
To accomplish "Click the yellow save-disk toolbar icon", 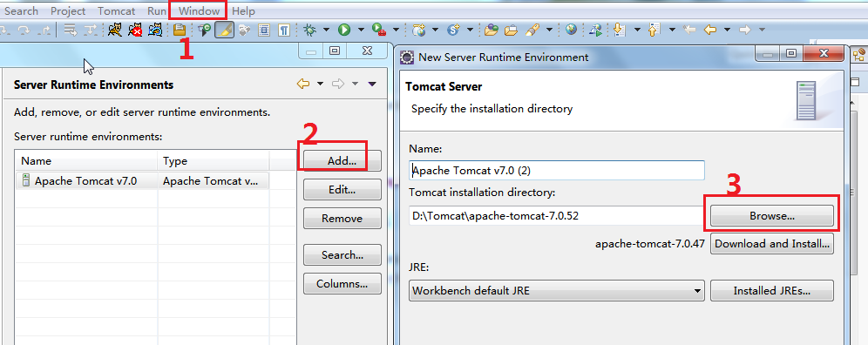I will [x=180, y=30].
